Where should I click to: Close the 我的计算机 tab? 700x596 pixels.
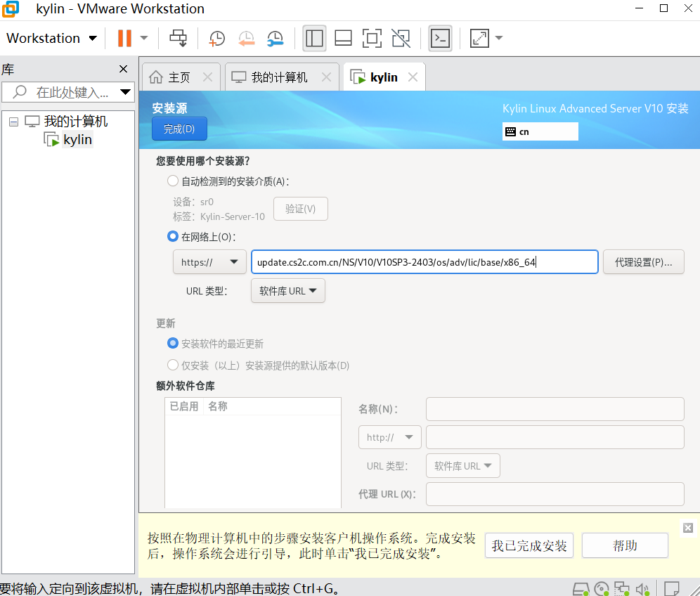point(326,77)
